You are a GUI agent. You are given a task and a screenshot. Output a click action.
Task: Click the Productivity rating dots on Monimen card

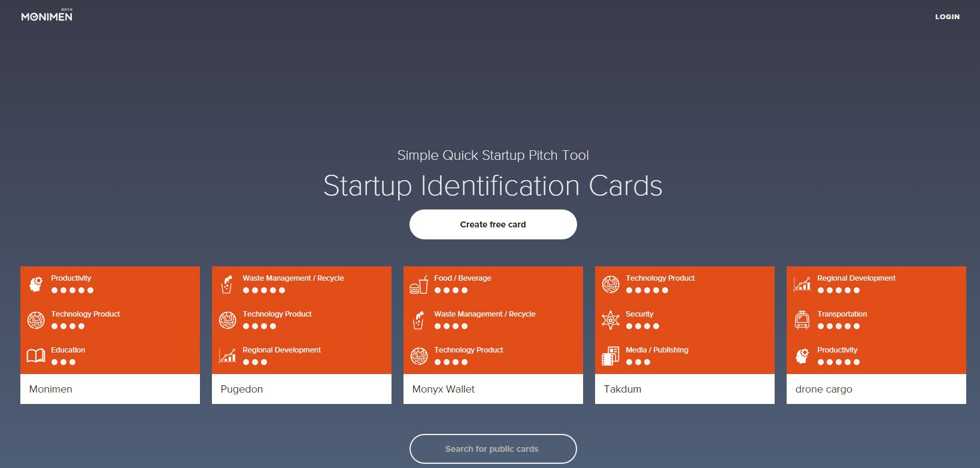coord(72,290)
